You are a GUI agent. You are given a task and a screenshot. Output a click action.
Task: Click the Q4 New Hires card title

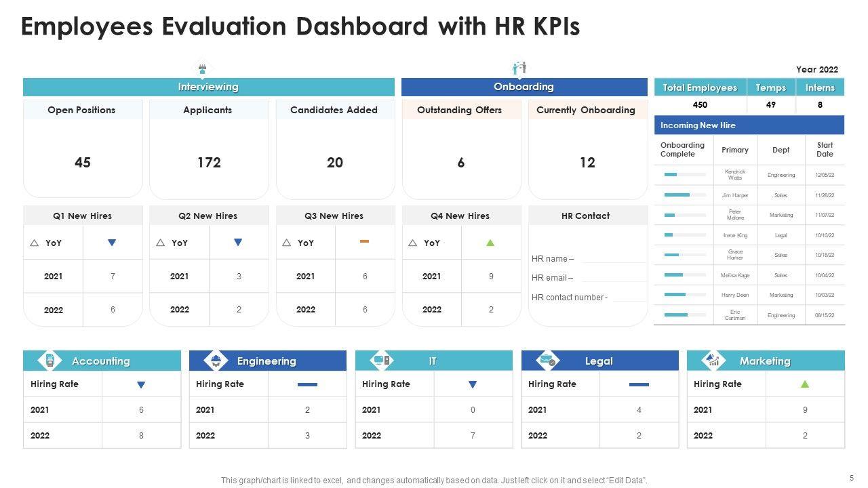tap(460, 216)
